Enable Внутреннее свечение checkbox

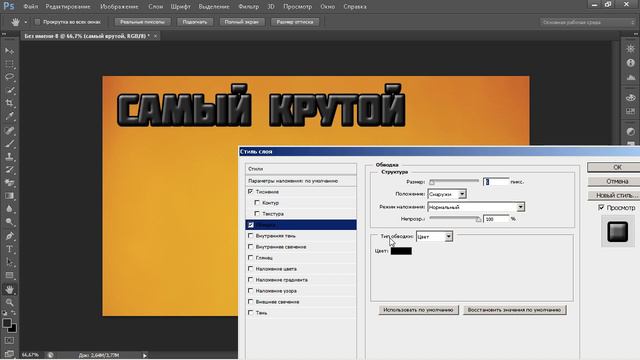pyautogui.click(x=251, y=247)
